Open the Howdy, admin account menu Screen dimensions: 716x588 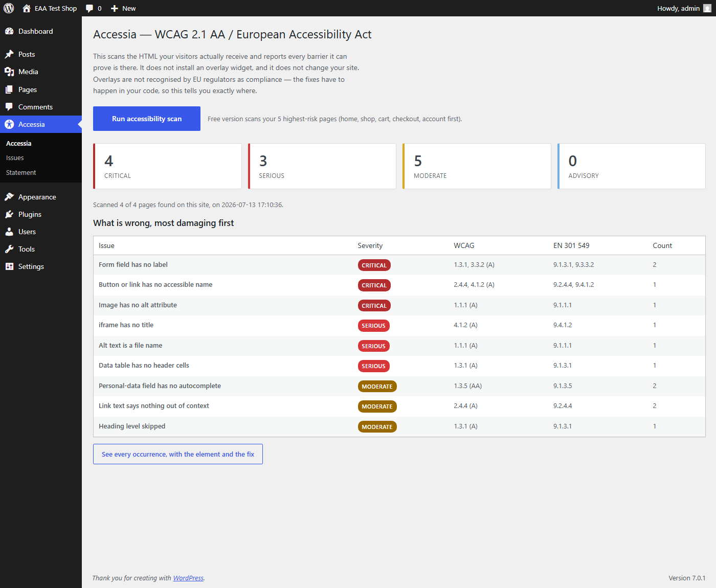(x=684, y=8)
